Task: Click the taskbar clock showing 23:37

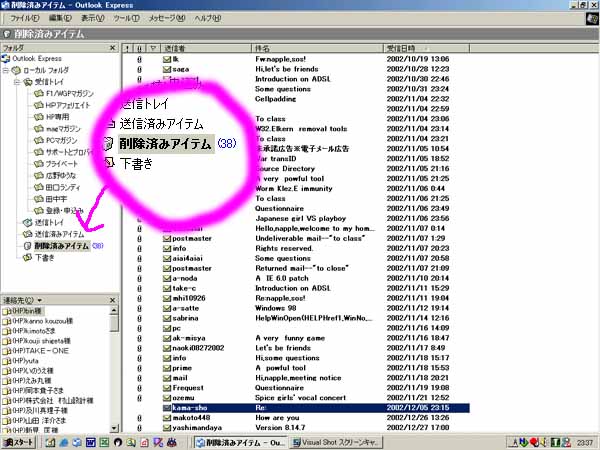Action: click(x=585, y=443)
